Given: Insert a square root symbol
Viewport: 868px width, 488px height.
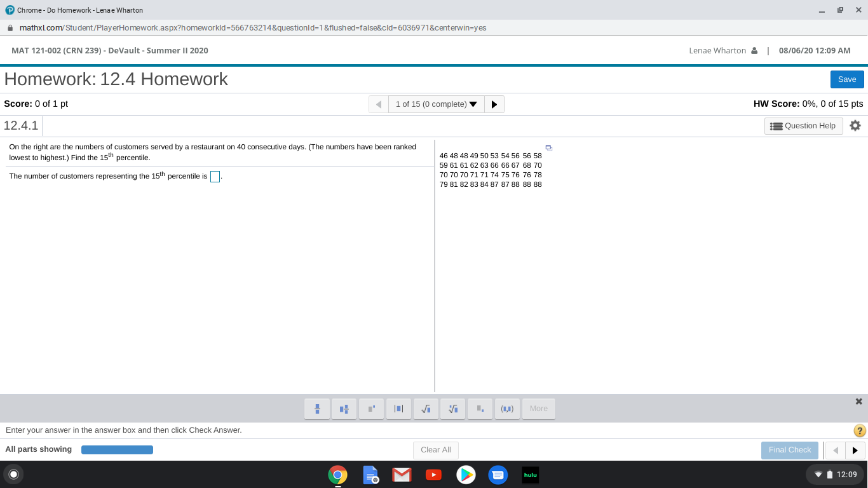Looking at the screenshot, I should click(x=426, y=409).
